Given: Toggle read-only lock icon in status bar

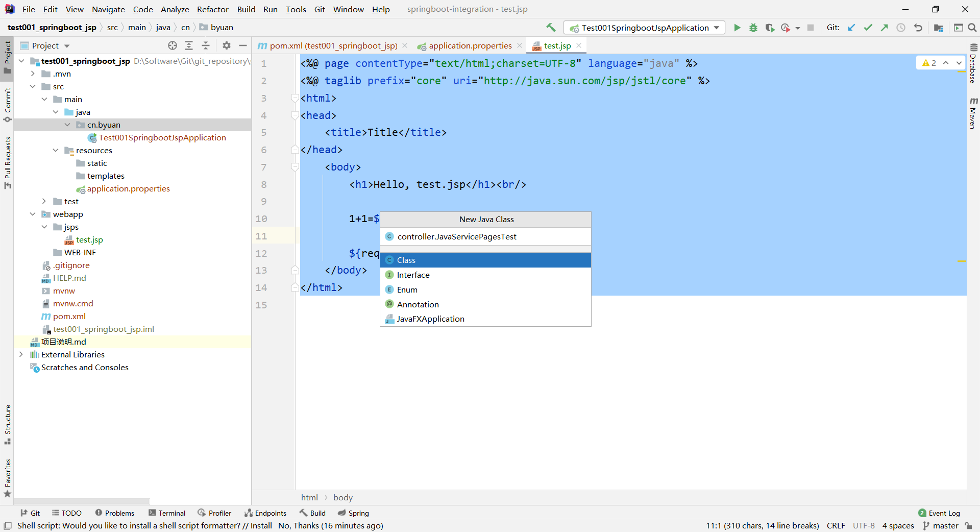Looking at the screenshot, I should coord(968,525).
